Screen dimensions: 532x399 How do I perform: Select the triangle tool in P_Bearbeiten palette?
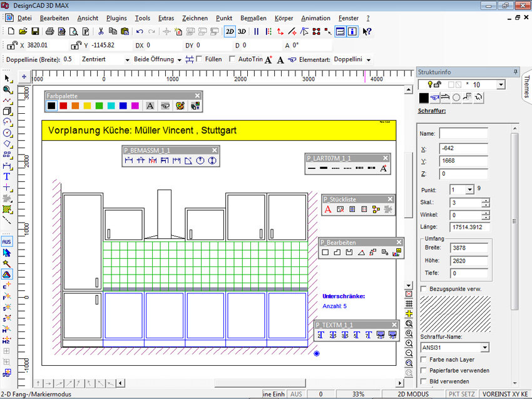(361, 253)
